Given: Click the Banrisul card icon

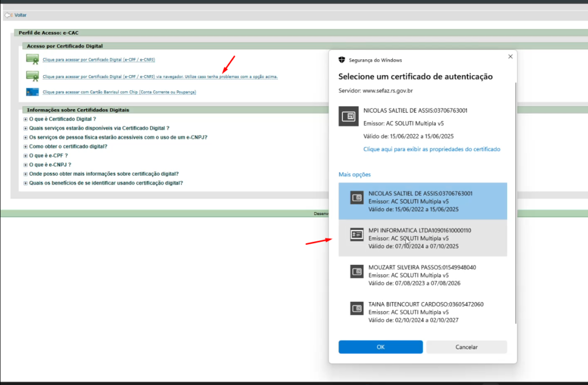Looking at the screenshot, I should [x=32, y=92].
